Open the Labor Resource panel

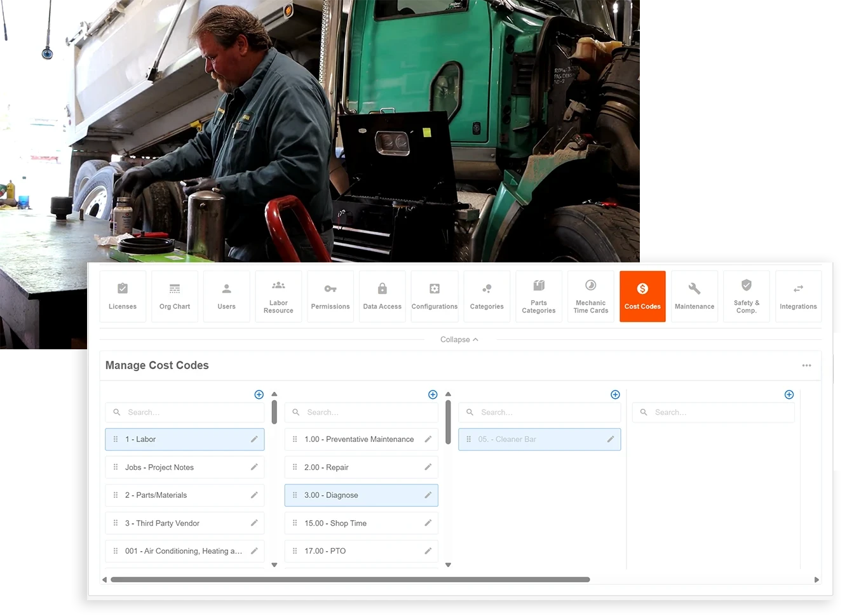278,296
